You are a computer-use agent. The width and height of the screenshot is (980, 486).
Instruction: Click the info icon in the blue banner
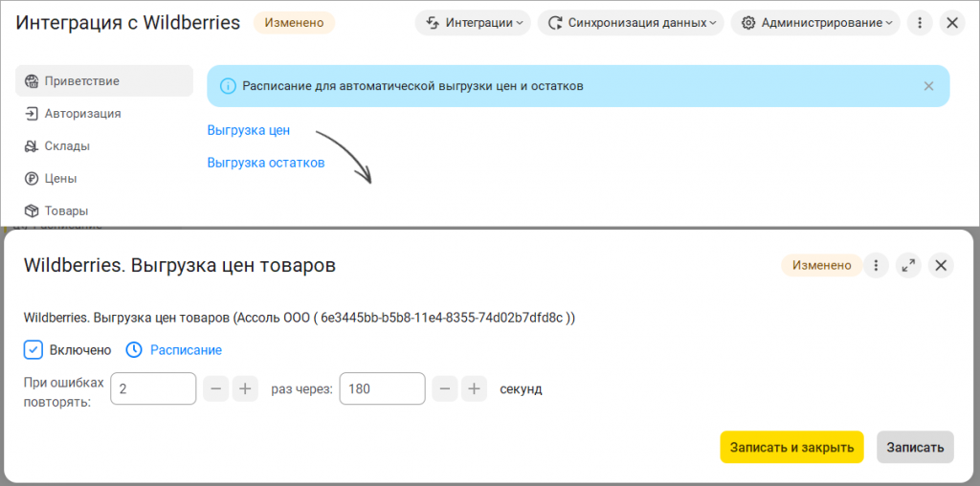(228, 86)
